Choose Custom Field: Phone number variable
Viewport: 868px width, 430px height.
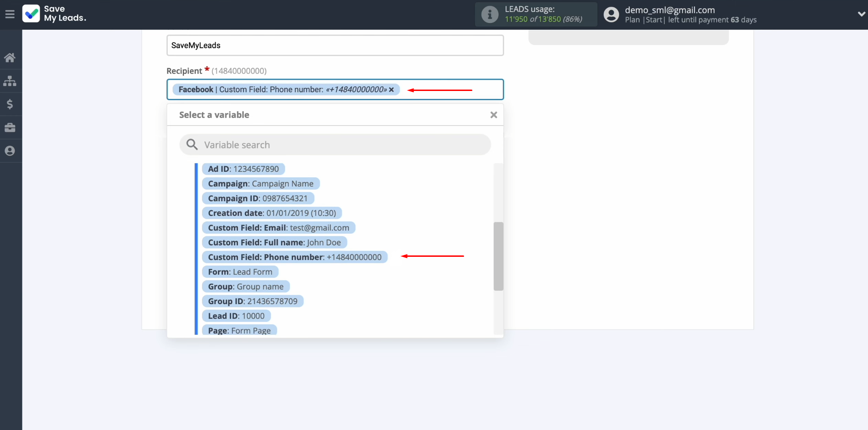pos(294,257)
